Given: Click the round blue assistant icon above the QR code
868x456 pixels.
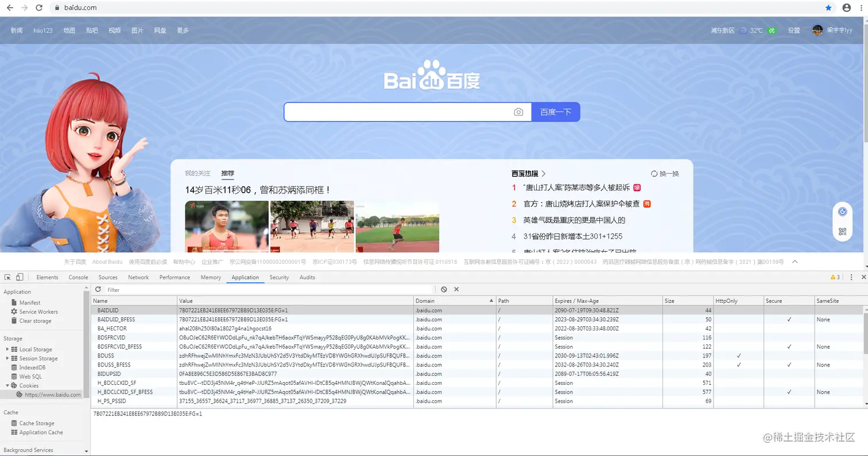Looking at the screenshot, I should click(842, 212).
